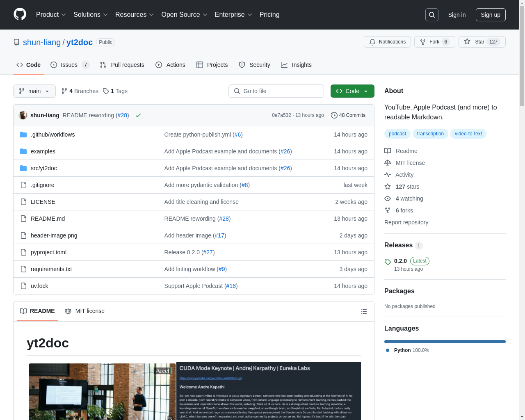Click the shun-liang owner link

[42, 42]
